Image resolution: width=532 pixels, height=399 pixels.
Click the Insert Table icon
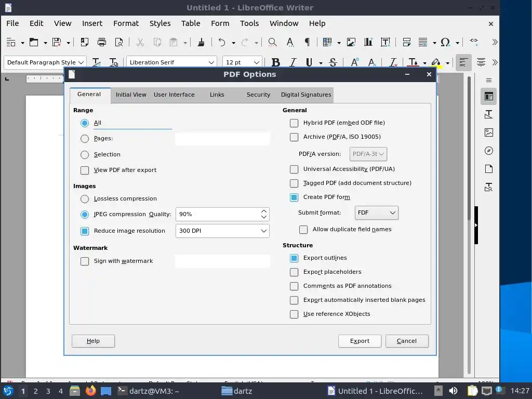327,42
